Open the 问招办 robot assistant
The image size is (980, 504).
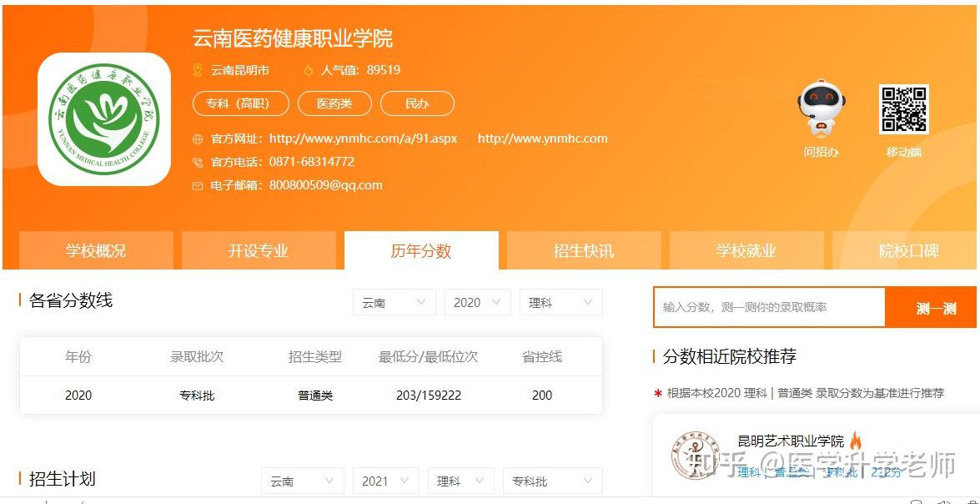click(x=821, y=118)
